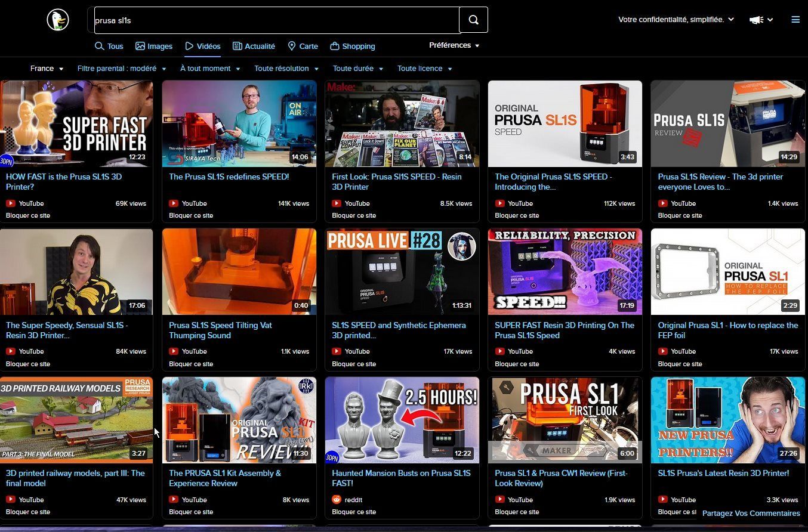Play the Make: magazines video thumbnail

pyautogui.click(x=402, y=123)
